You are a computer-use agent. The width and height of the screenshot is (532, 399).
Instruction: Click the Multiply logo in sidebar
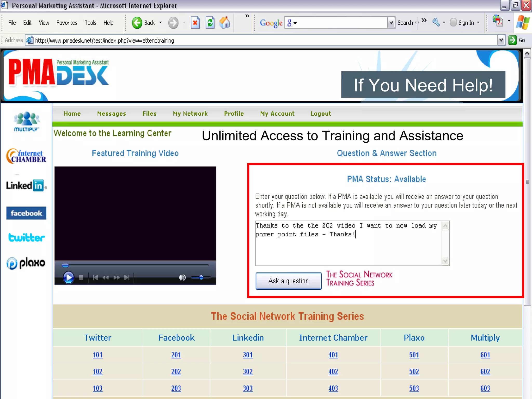click(26, 122)
